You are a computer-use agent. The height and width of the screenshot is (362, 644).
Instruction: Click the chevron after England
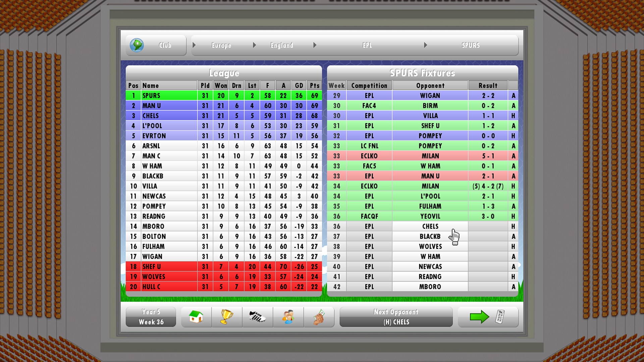coord(315,45)
